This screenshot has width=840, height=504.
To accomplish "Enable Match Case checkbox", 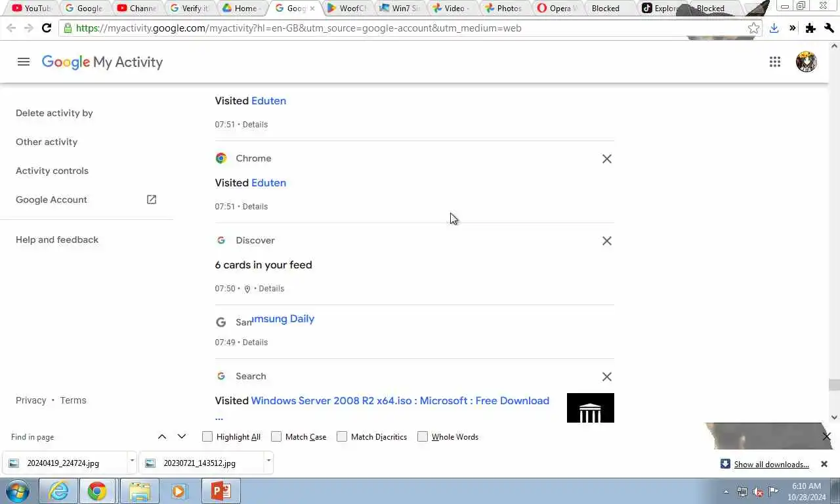I will point(276,436).
